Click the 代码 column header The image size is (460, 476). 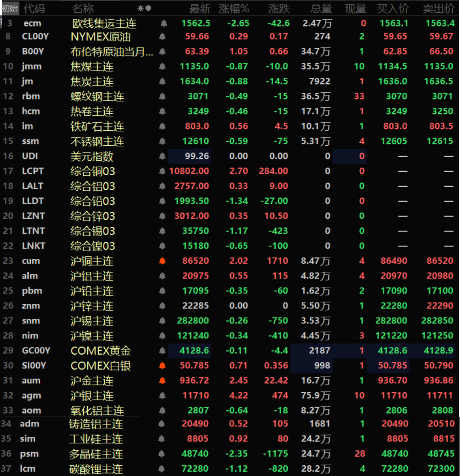coord(34,8)
